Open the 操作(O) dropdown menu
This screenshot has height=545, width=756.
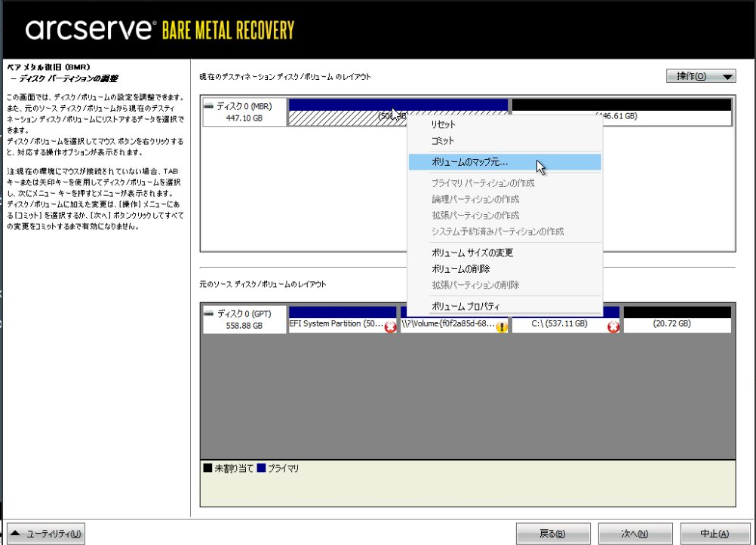(701, 76)
